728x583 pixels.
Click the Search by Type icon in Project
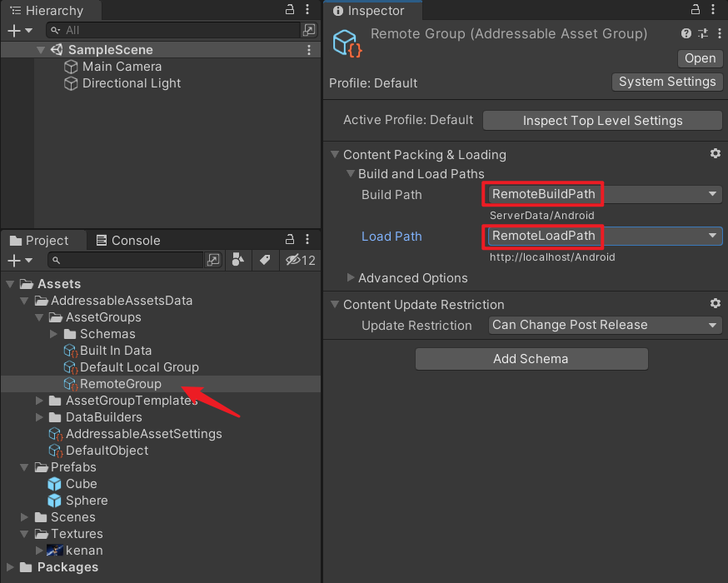pyautogui.click(x=237, y=261)
